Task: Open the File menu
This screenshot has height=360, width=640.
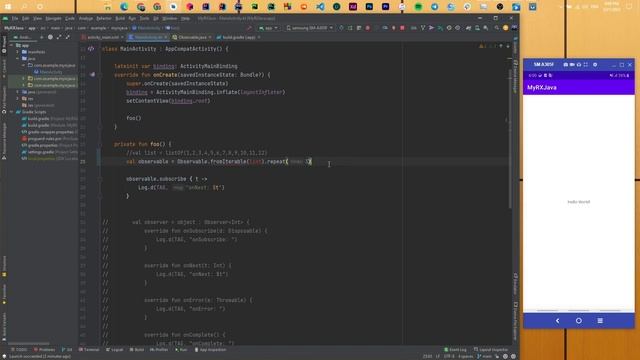Action: pos(15,18)
